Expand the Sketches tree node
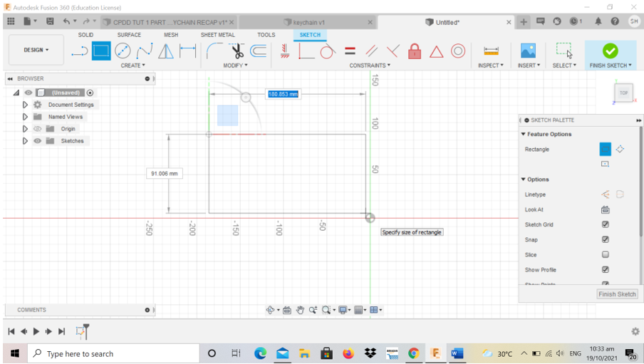This screenshot has height=364, width=644. [25, 141]
